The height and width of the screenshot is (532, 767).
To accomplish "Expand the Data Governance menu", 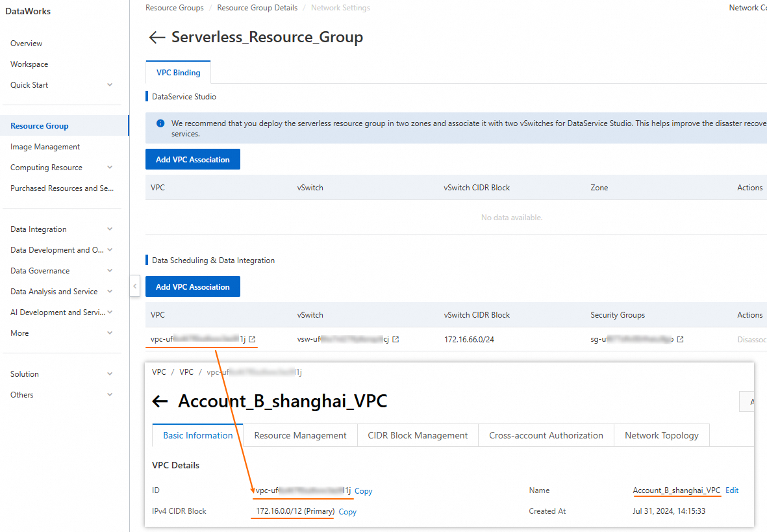I will click(110, 271).
